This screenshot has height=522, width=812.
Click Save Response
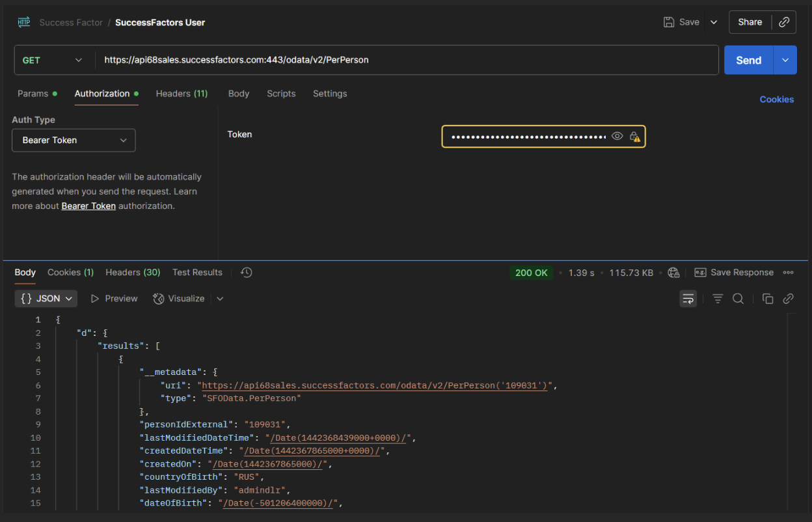(x=734, y=273)
